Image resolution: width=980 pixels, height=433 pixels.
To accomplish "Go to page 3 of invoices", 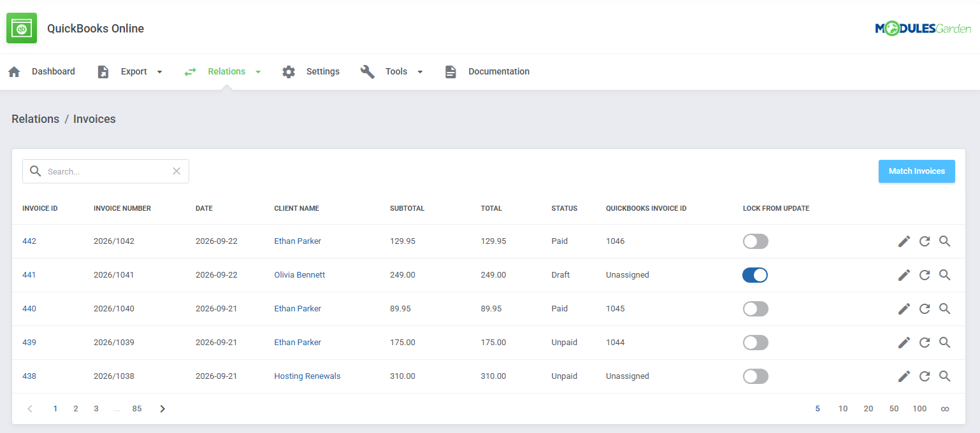I will 96,409.
